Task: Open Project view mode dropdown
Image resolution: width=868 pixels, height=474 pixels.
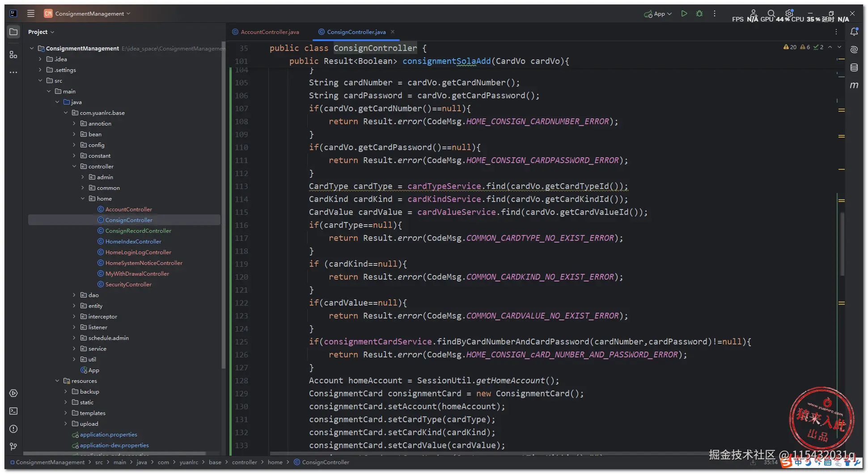Action: tap(41, 32)
